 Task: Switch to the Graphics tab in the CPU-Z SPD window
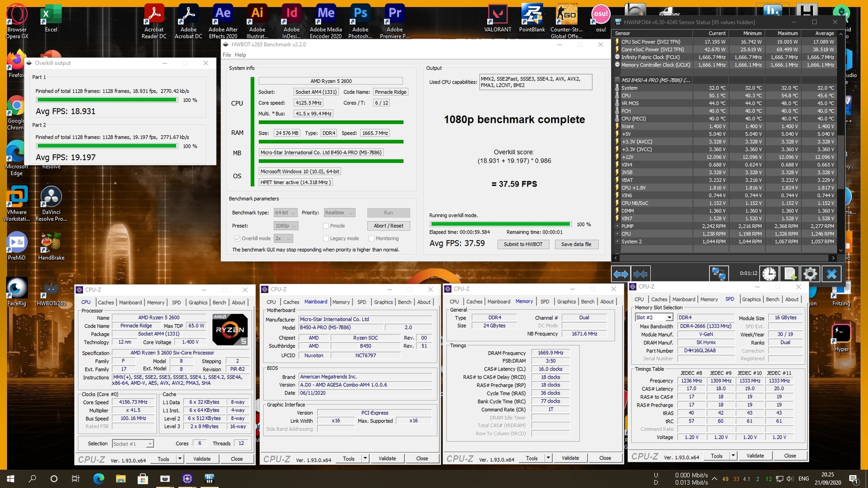[751, 300]
